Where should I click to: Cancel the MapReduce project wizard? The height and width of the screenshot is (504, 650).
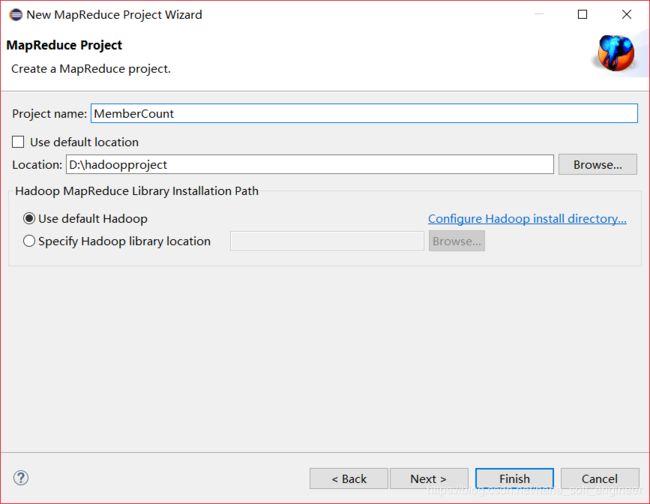pos(600,479)
